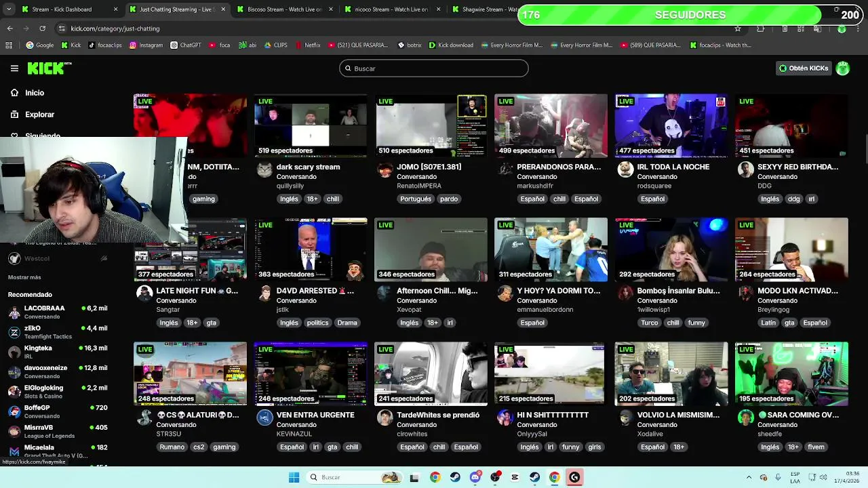Open recommended channel zEkO
The image size is (868, 488).
[x=58, y=332]
